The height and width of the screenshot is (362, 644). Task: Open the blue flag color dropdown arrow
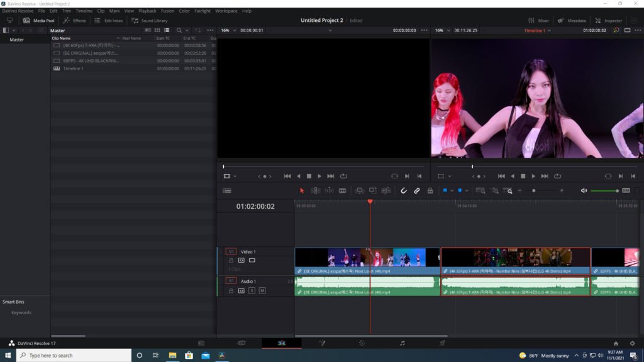point(452,190)
